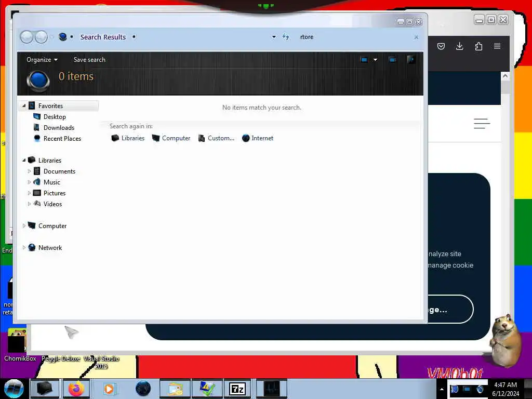Select Documents library
532x399 pixels.
click(59, 171)
